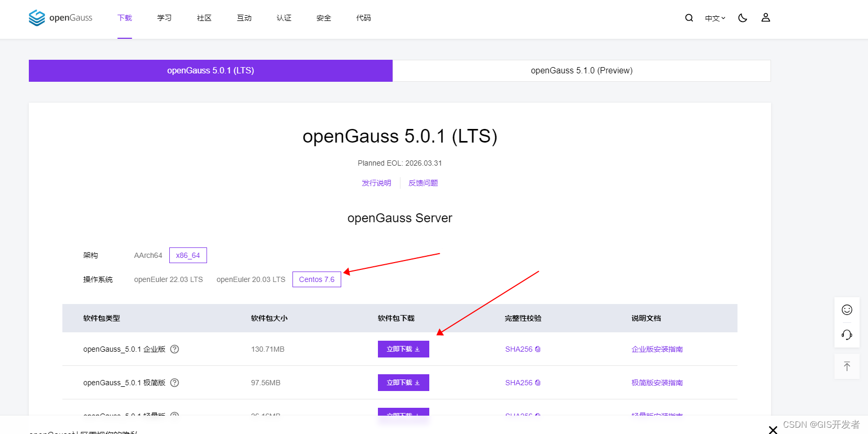Open the 学习 navigation menu
This screenshot has width=868, height=434.
165,18
